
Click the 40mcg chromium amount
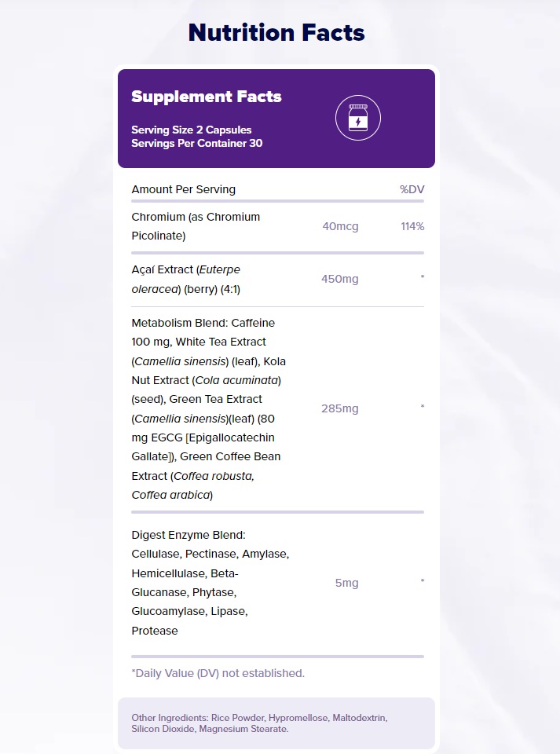click(x=340, y=226)
